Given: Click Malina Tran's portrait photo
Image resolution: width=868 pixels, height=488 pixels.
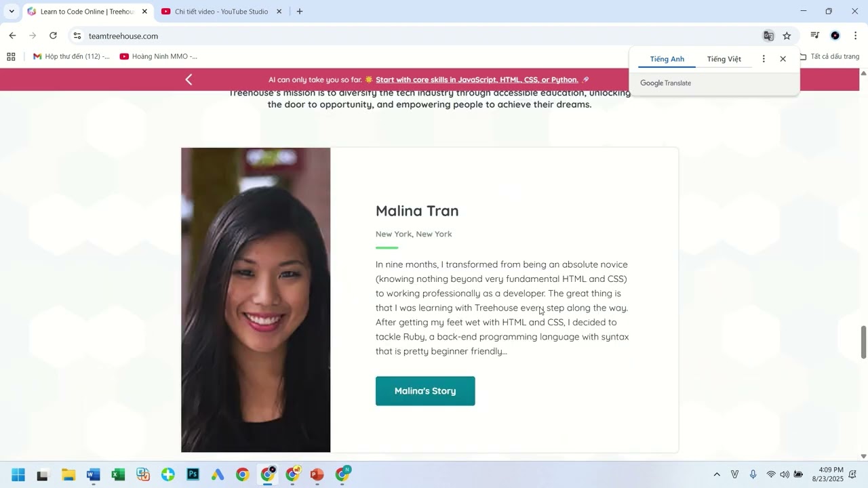Looking at the screenshot, I should point(256,300).
